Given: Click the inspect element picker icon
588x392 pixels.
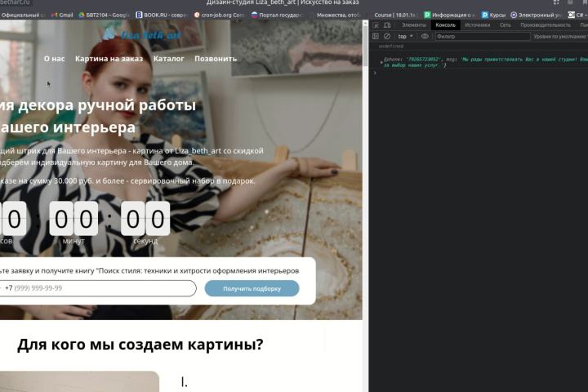Looking at the screenshot, I should [376, 25].
